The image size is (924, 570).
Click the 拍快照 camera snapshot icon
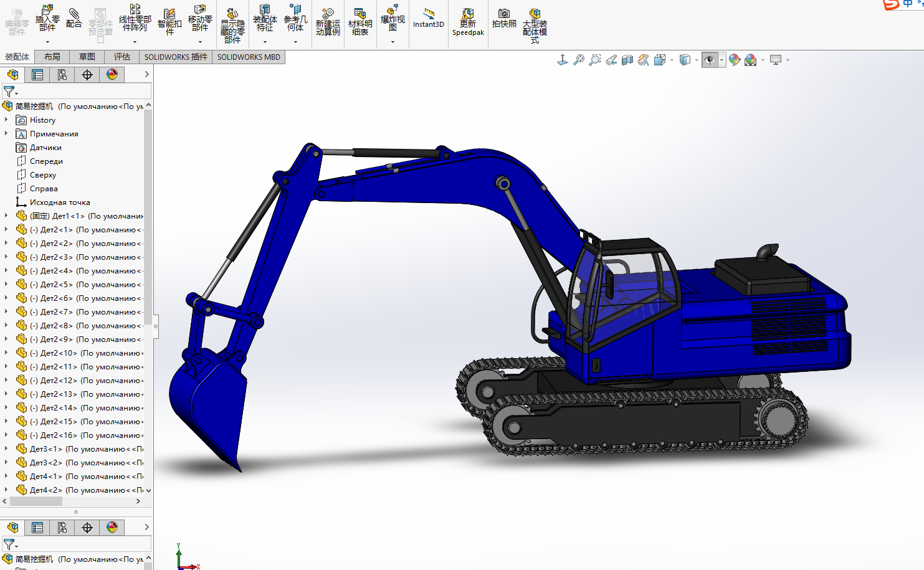tap(504, 18)
